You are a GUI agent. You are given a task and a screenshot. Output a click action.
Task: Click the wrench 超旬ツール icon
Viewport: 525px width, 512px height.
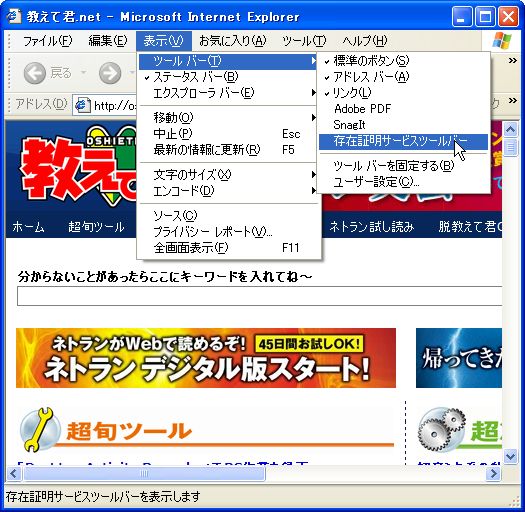pos(40,430)
